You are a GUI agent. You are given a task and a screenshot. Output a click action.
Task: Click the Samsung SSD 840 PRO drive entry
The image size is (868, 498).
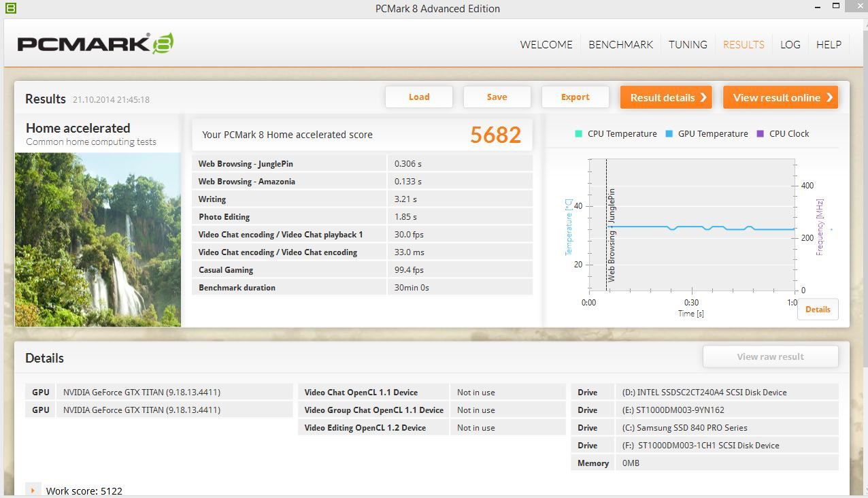coord(705,427)
